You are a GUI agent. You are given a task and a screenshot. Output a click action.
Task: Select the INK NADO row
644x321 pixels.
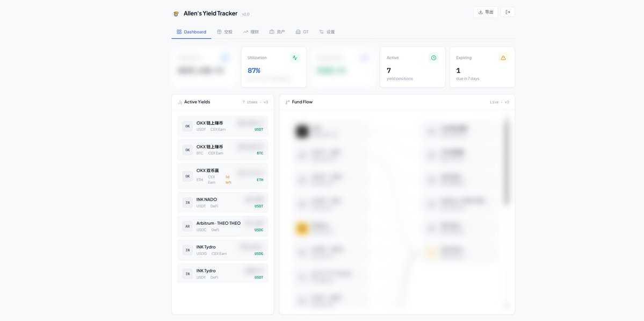[x=222, y=203]
